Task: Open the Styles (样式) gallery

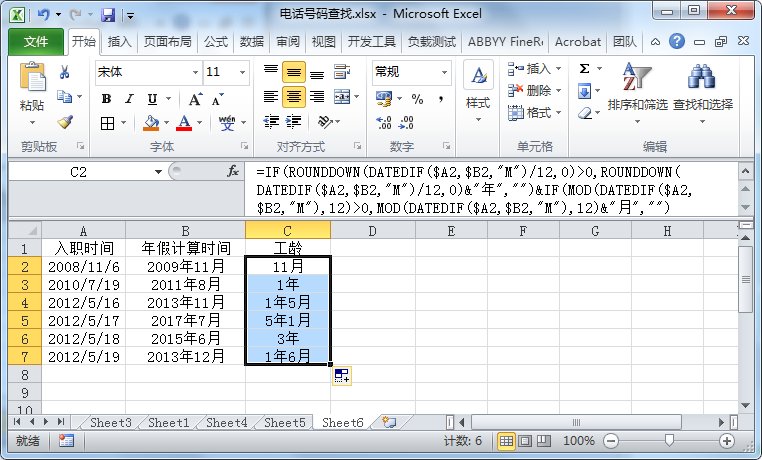Action: pos(478,93)
